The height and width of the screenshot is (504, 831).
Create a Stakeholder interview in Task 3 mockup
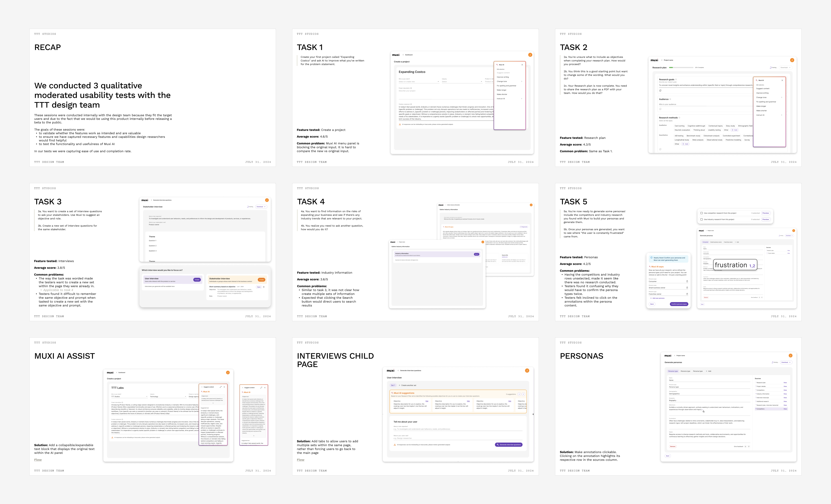[261, 280]
